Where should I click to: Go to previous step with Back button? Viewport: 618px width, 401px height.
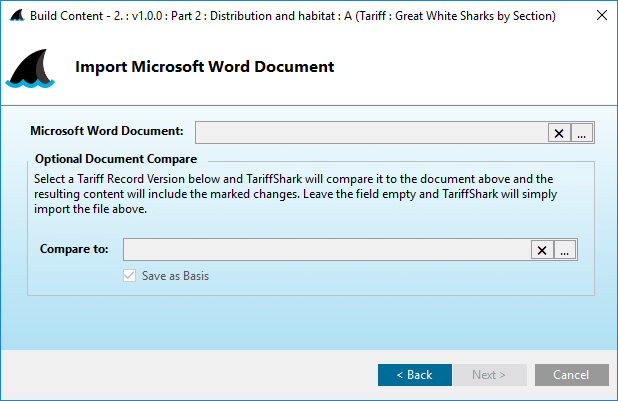point(414,375)
